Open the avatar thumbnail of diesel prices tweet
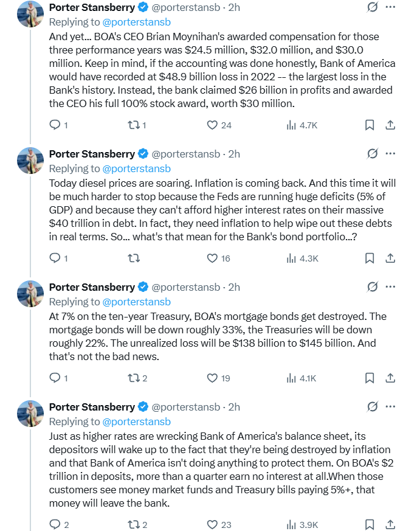Image resolution: width=420 pixels, height=531 pixels. pyautogui.click(x=30, y=161)
